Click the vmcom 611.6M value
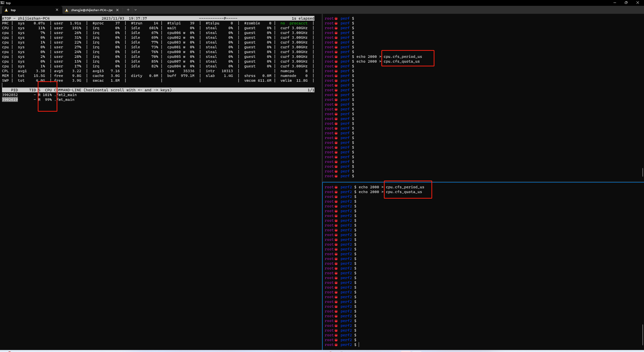 pyautogui.click(x=258, y=81)
